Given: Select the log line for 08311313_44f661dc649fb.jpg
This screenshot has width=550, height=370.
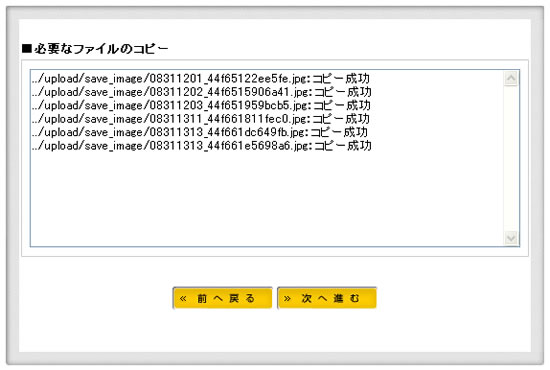Looking at the screenshot, I should 200,132.
